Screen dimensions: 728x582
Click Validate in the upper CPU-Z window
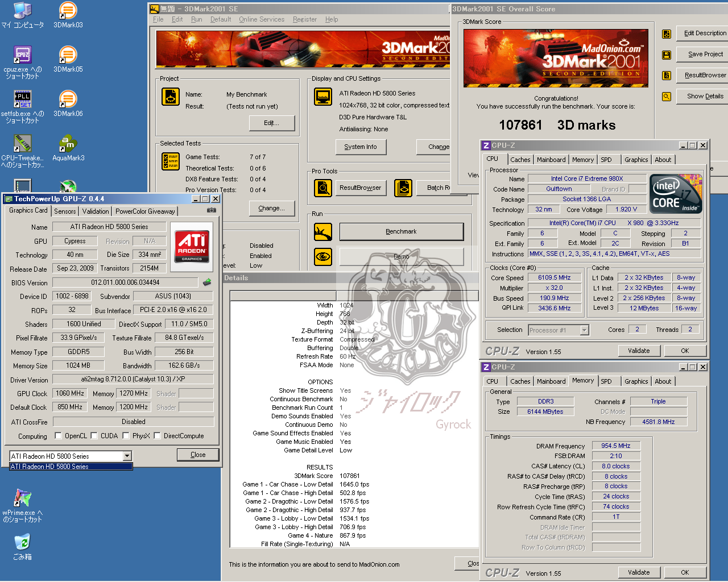[639, 351]
